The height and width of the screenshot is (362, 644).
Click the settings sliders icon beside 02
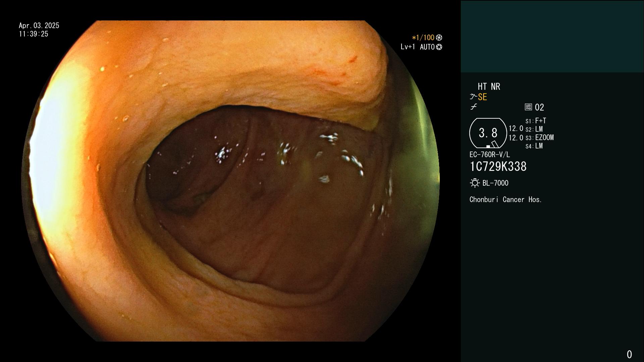pos(528,107)
